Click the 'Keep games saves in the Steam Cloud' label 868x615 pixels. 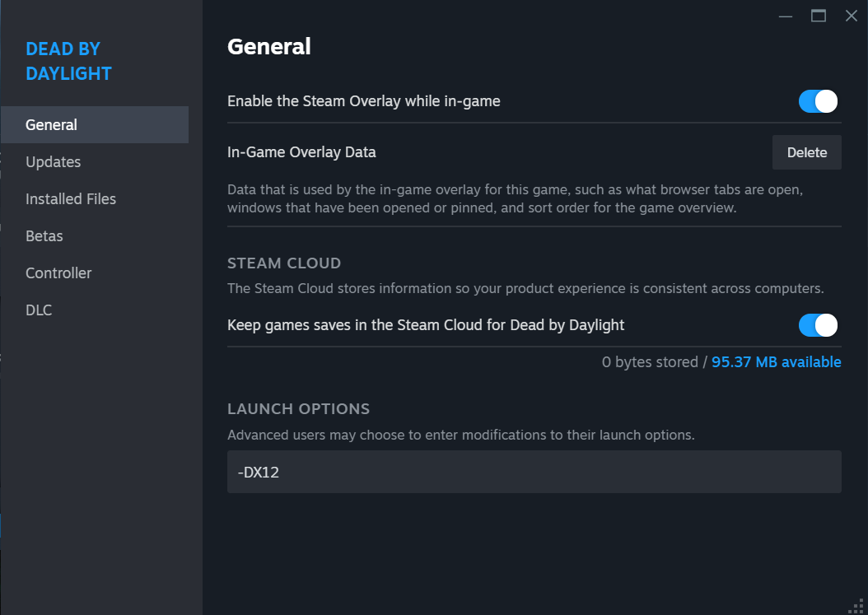(x=426, y=325)
